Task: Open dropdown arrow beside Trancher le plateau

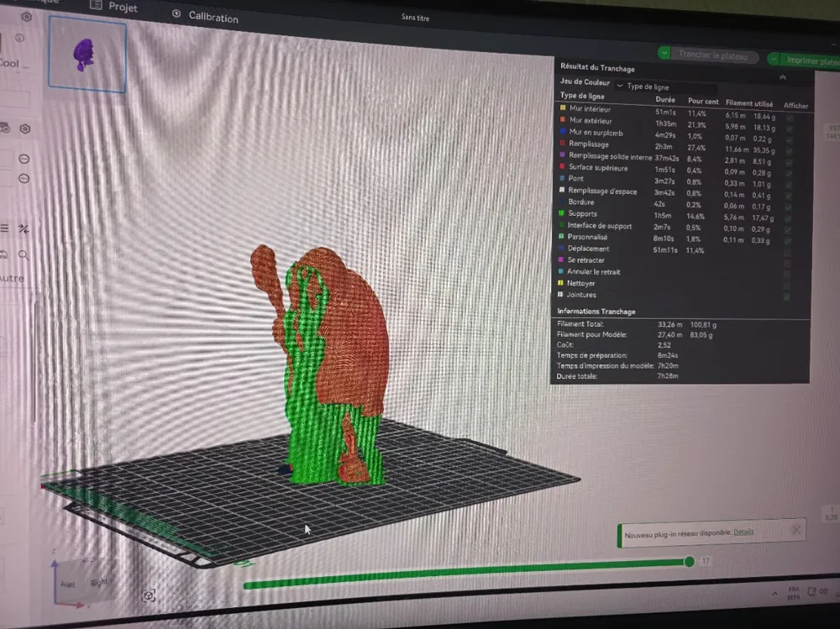Action: point(664,53)
